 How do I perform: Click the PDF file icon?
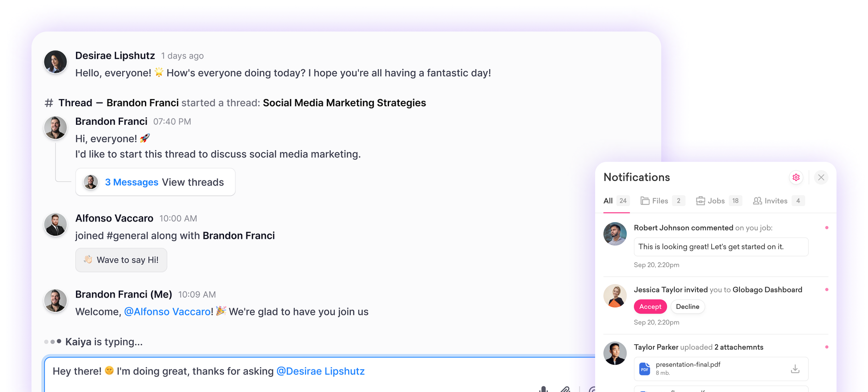[644, 369]
